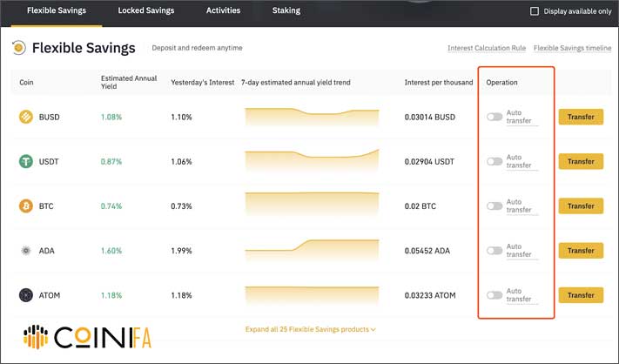Switch on Auto transfer for ADA
Screen dimensions: 619x364
click(495, 251)
